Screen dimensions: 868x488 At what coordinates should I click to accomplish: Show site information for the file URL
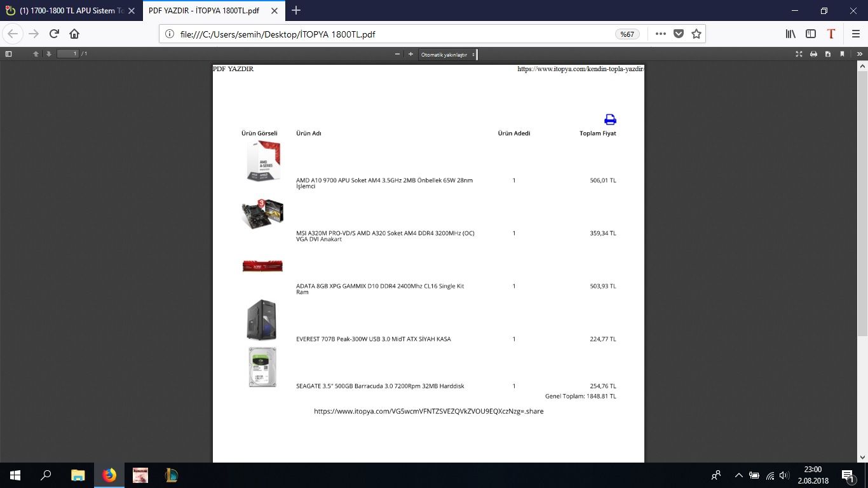(x=170, y=34)
